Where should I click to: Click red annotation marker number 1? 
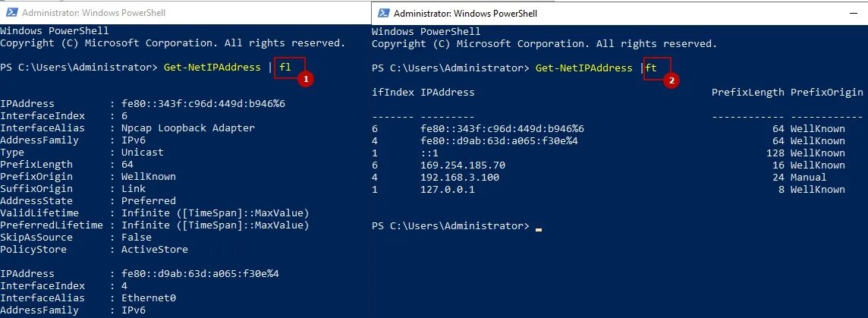(305, 80)
